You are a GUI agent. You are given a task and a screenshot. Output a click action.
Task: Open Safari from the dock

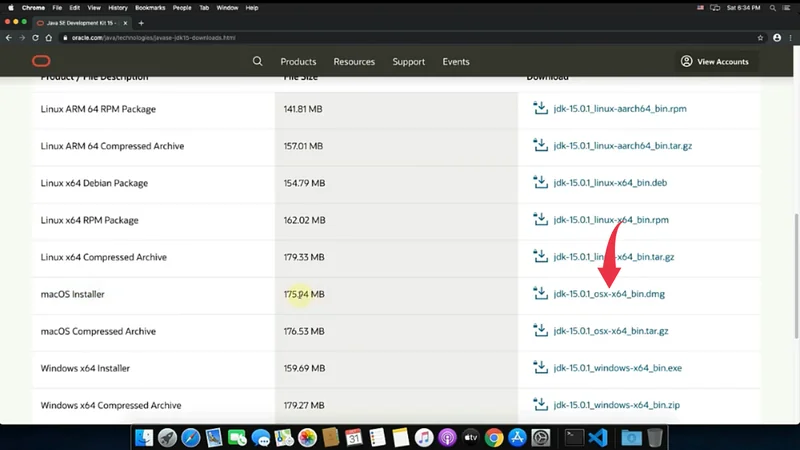click(190, 437)
